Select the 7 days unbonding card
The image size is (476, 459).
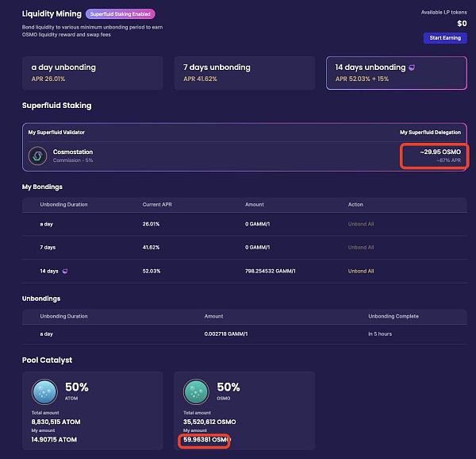pyautogui.click(x=242, y=73)
